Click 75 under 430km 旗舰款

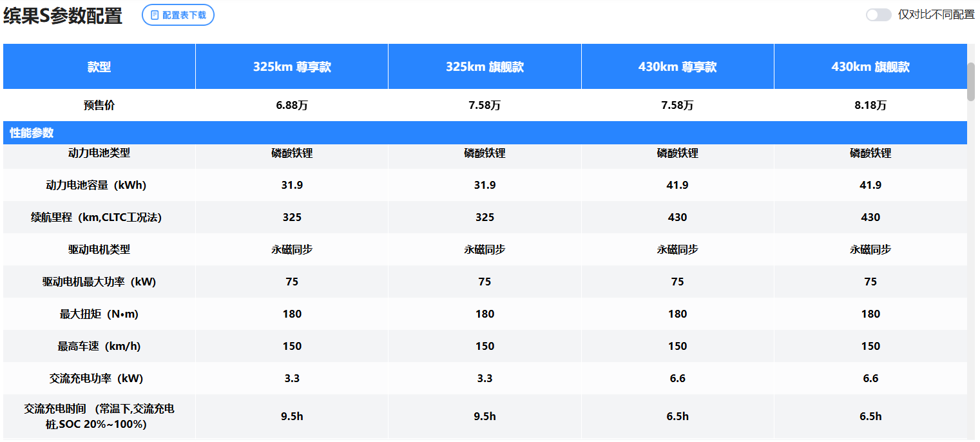(870, 282)
